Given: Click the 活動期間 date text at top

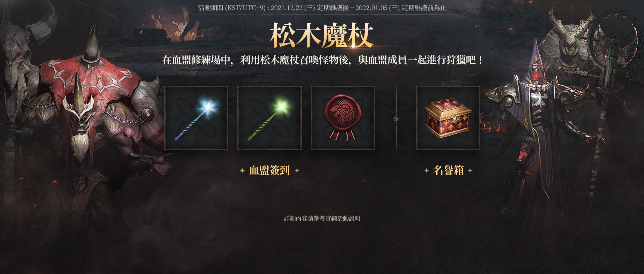Looking at the screenshot, I should pos(322,8).
